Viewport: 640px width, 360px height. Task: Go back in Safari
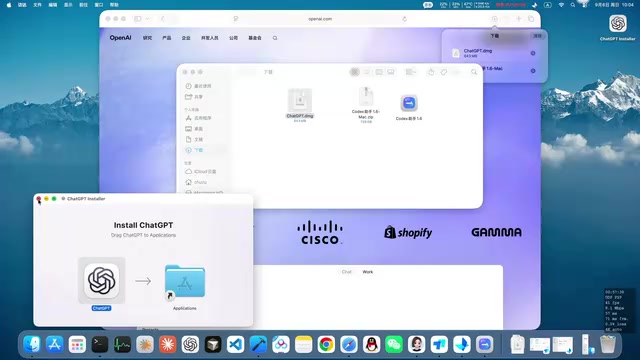coord(163,19)
